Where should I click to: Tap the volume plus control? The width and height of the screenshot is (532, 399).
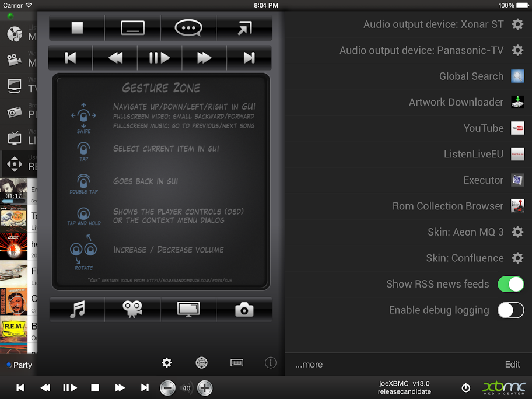[x=205, y=387]
